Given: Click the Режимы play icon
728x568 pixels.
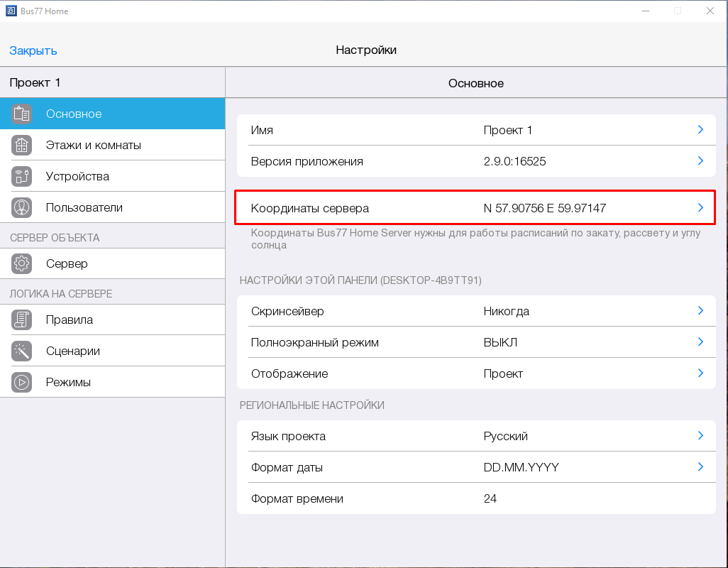Looking at the screenshot, I should coord(22,382).
